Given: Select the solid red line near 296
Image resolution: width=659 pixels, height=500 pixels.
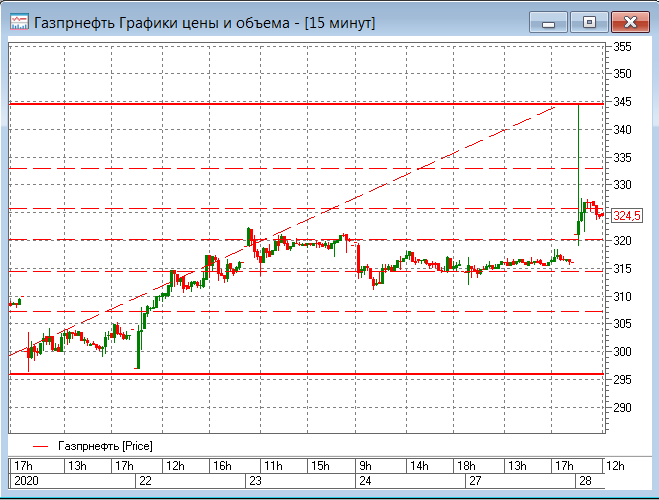Looking at the screenshot, I should tap(300, 373).
